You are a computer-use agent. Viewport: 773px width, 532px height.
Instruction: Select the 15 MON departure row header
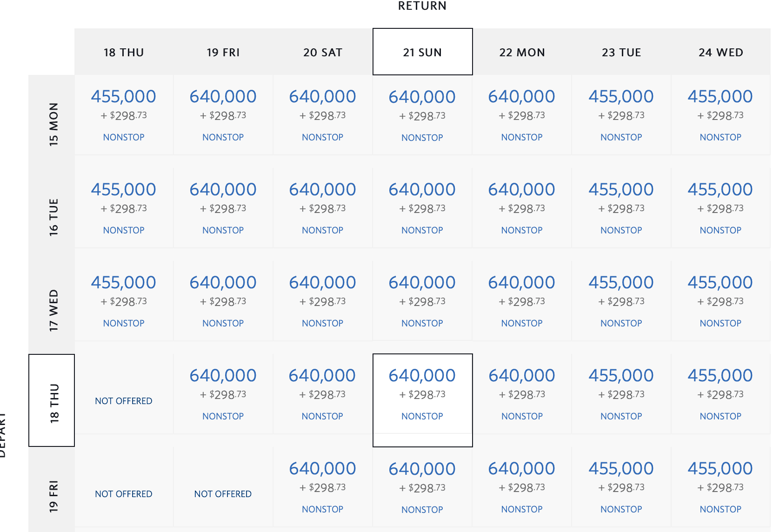click(x=52, y=121)
